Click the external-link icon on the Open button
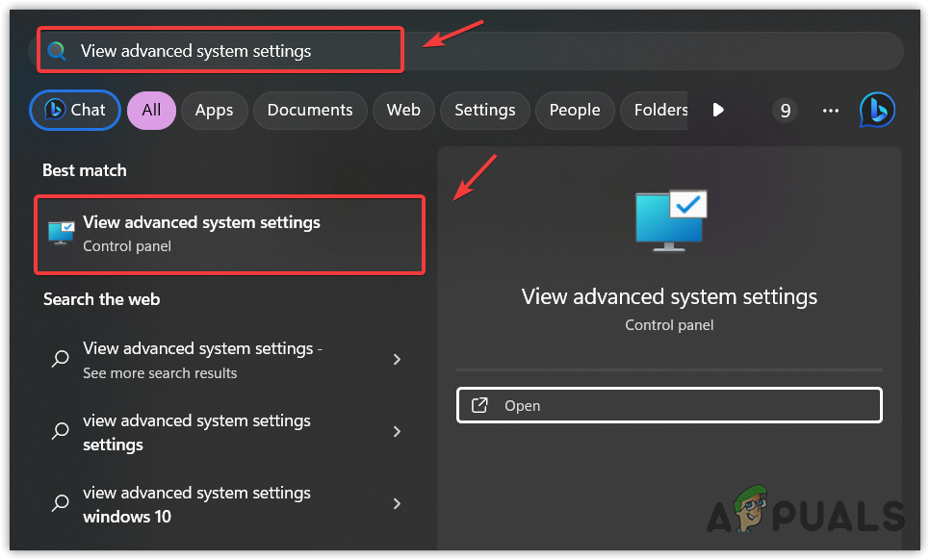This screenshot has width=930, height=560. tap(479, 405)
